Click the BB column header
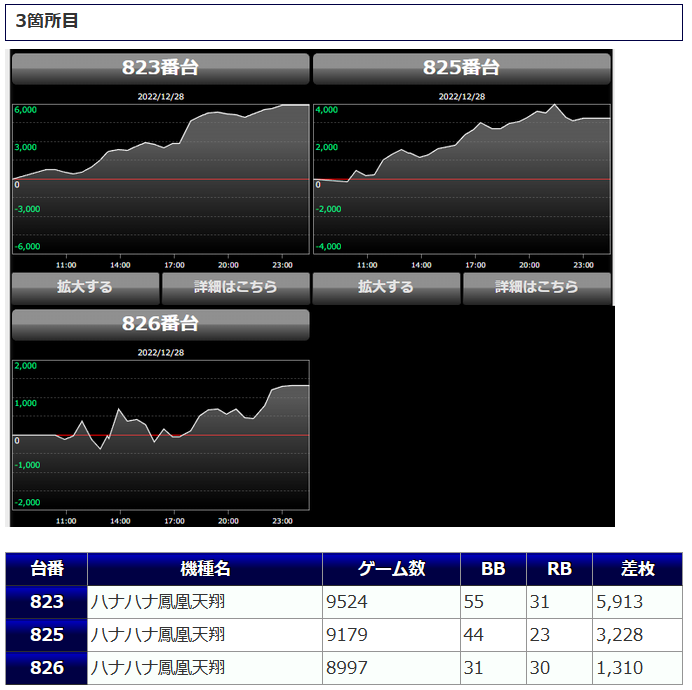The width and height of the screenshot is (692, 690). [x=493, y=569]
